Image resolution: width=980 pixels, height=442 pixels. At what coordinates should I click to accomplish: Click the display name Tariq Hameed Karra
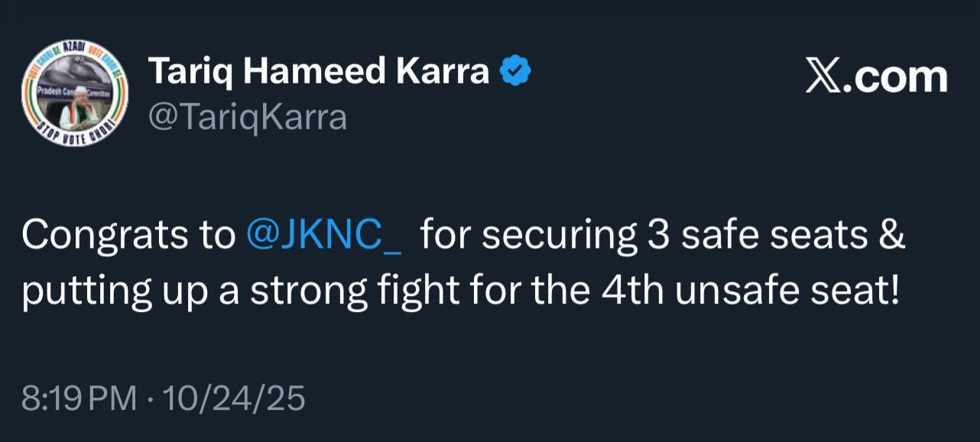tap(318, 73)
